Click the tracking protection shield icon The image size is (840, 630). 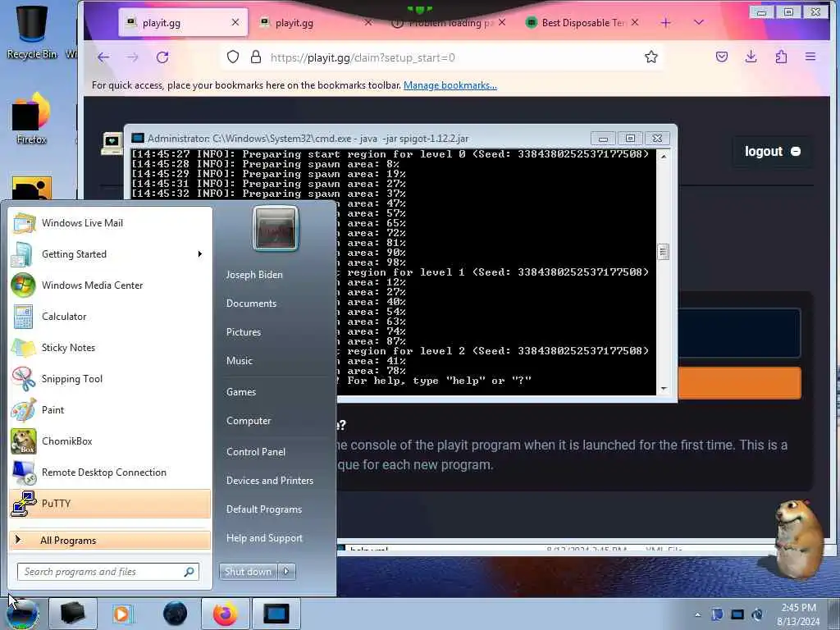click(232, 57)
